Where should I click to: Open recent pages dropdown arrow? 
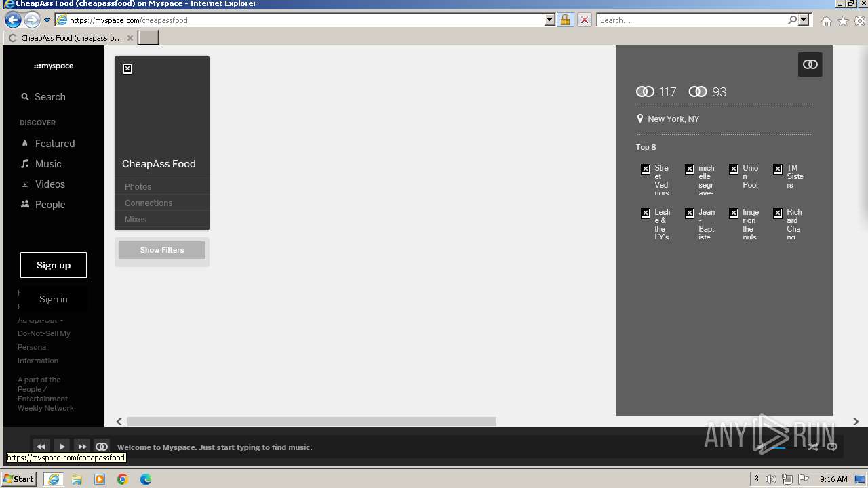47,20
